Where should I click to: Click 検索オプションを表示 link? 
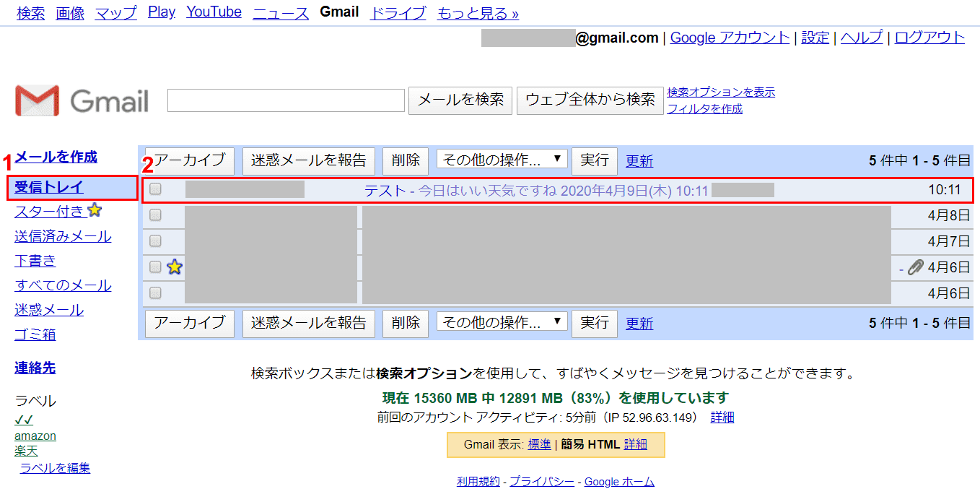[721, 92]
